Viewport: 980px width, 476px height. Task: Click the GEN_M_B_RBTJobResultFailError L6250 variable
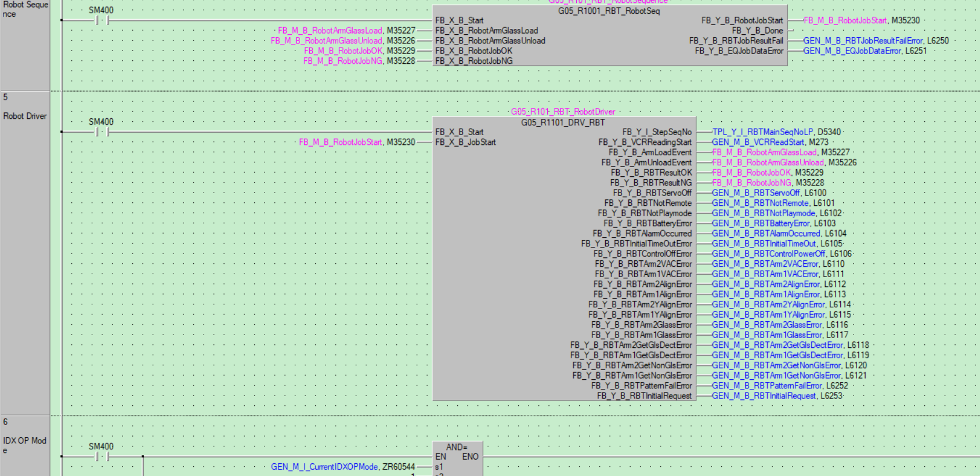pos(876,41)
